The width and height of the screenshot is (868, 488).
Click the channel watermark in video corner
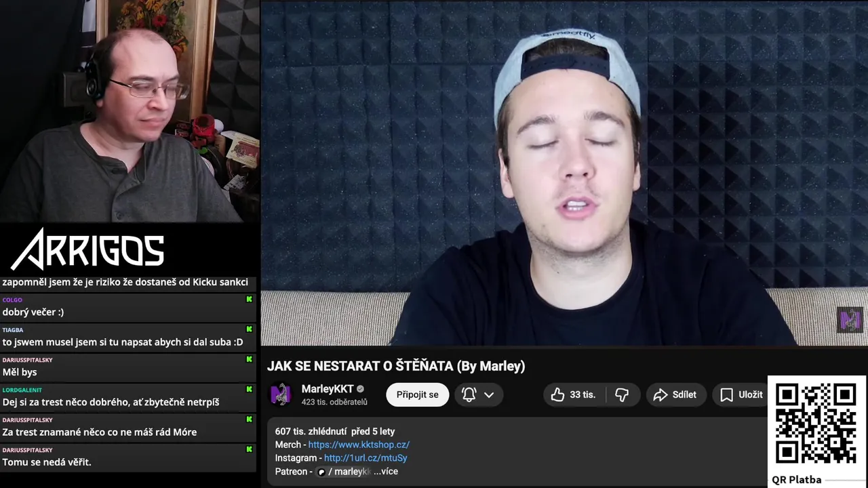[x=850, y=320]
